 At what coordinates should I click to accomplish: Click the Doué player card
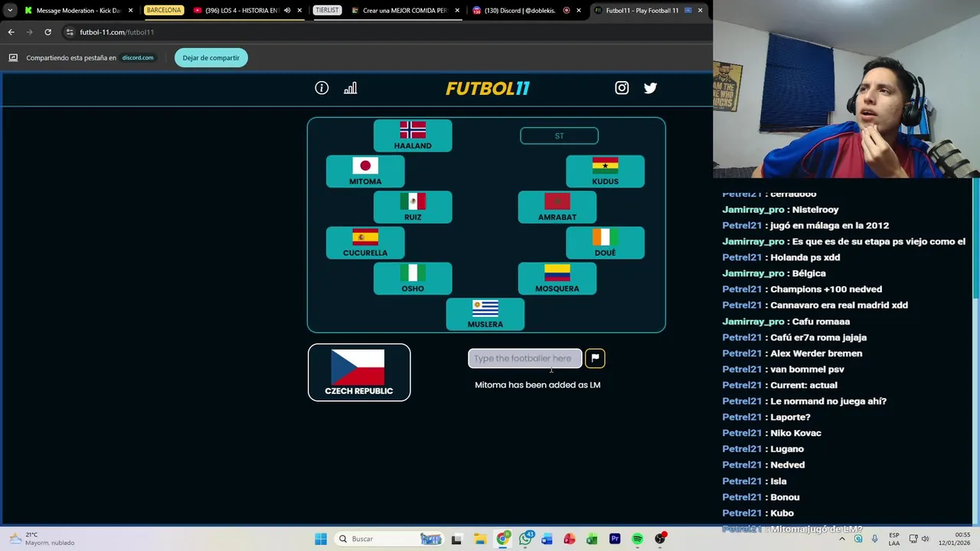(605, 243)
